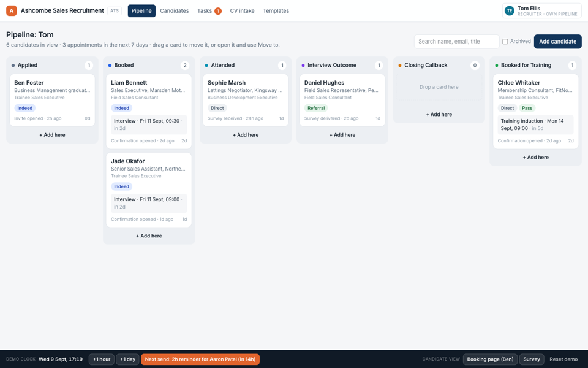Advance demo clock with +1 day
Screen dimensions: 588x368
pyautogui.click(x=127, y=359)
